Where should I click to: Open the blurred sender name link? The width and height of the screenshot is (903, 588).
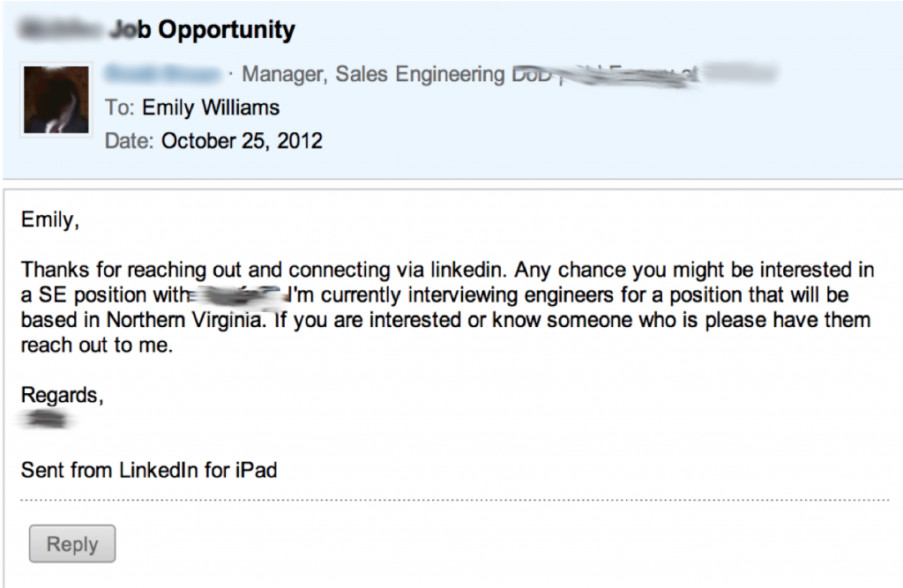tap(162, 74)
